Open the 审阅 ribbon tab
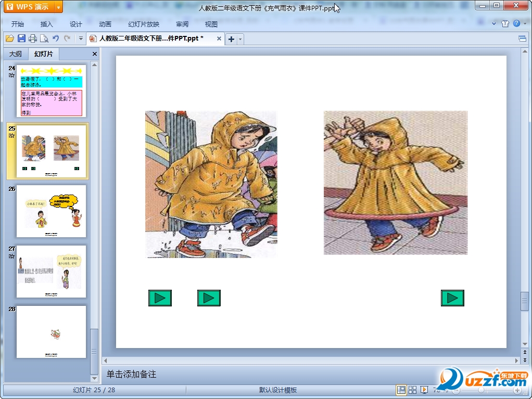 pyautogui.click(x=182, y=24)
